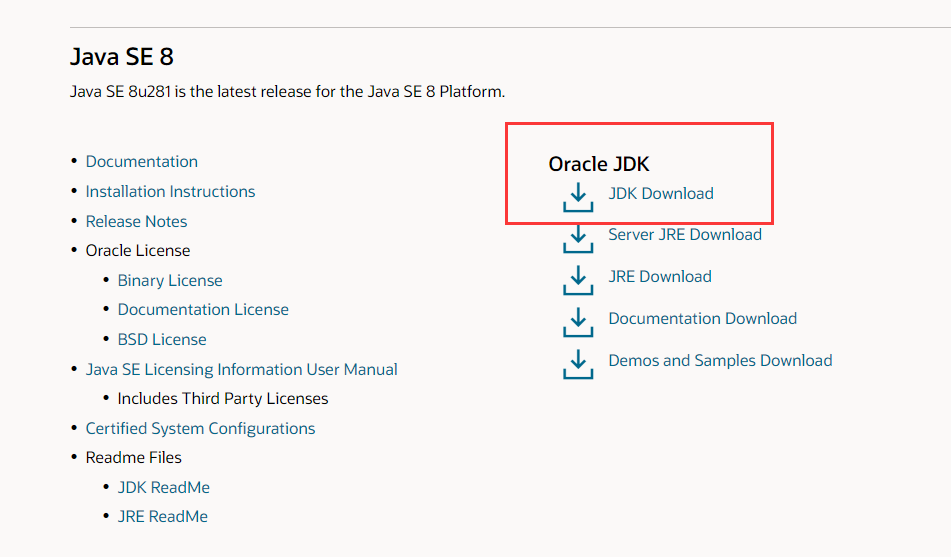951x557 pixels.
Task: Open Java SE Licensing Information User Manual
Action: click(x=241, y=370)
